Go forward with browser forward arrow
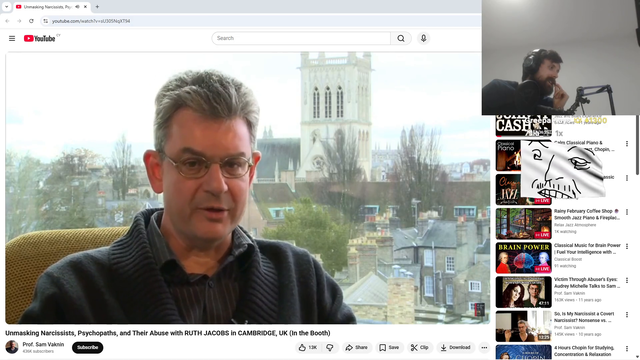Screen dimensions: 640x360 pos(19,21)
